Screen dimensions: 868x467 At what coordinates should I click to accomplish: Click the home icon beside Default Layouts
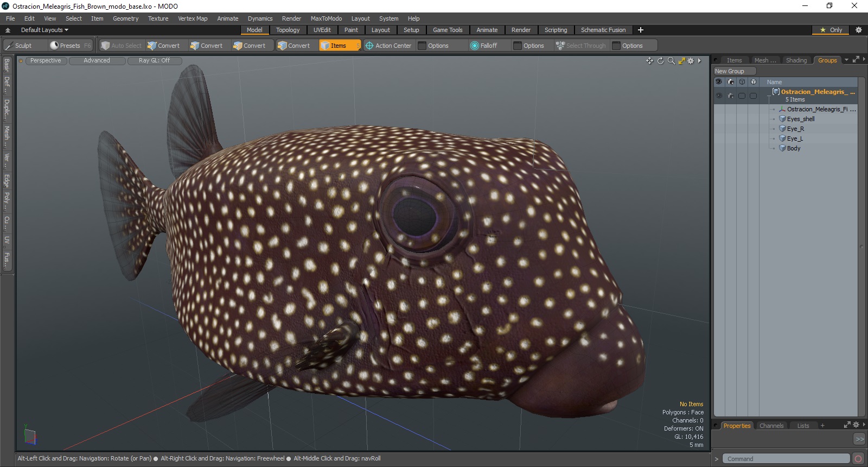tap(8, 30)
